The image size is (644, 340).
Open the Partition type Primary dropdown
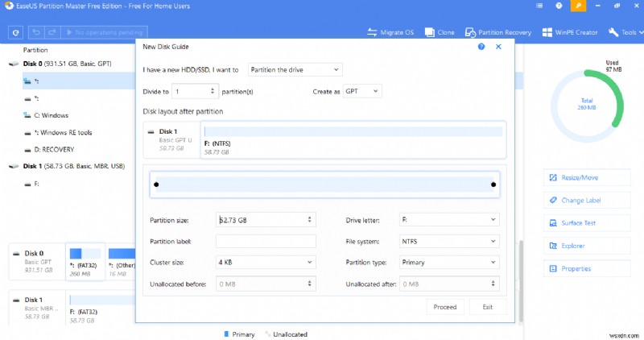449,263
